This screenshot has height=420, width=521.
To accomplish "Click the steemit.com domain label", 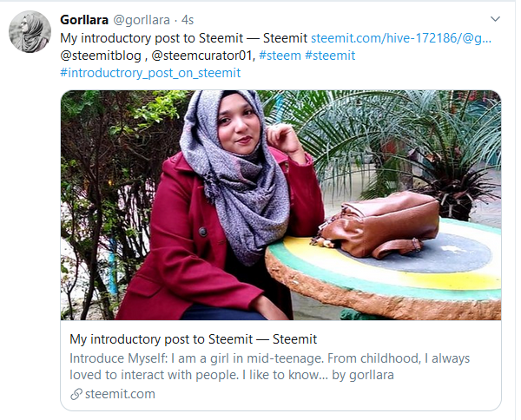I will (120, 394).
